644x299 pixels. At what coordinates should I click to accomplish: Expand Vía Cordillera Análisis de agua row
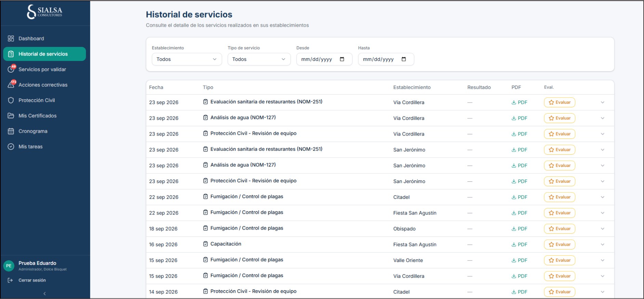click(x=603, y=118)
